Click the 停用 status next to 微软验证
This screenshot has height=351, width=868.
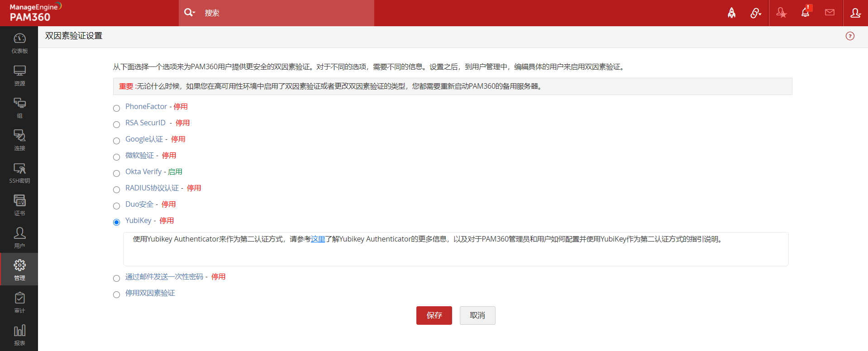(x=169, y=156)
